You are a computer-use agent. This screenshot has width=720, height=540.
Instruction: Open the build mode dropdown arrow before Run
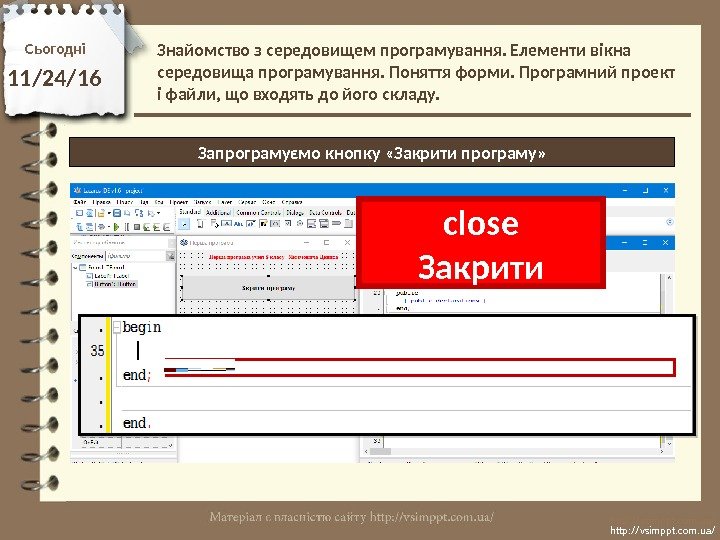click(108, 226)
